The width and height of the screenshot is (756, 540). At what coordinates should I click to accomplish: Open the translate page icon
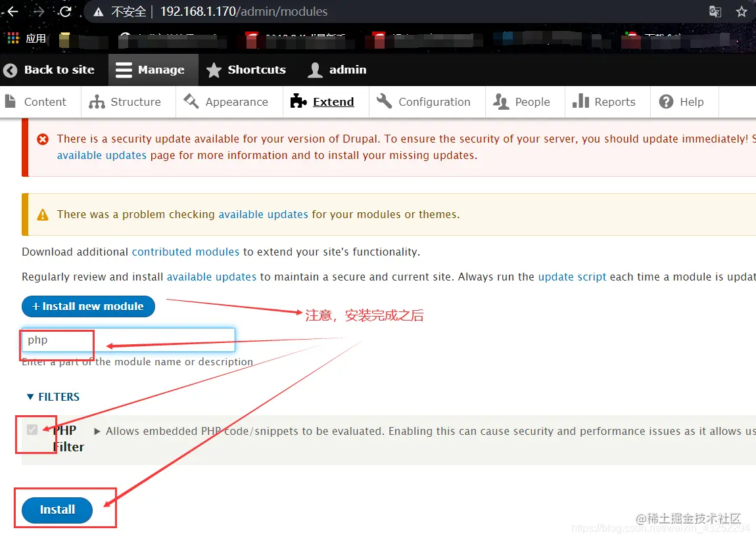[x=715, y=12]
